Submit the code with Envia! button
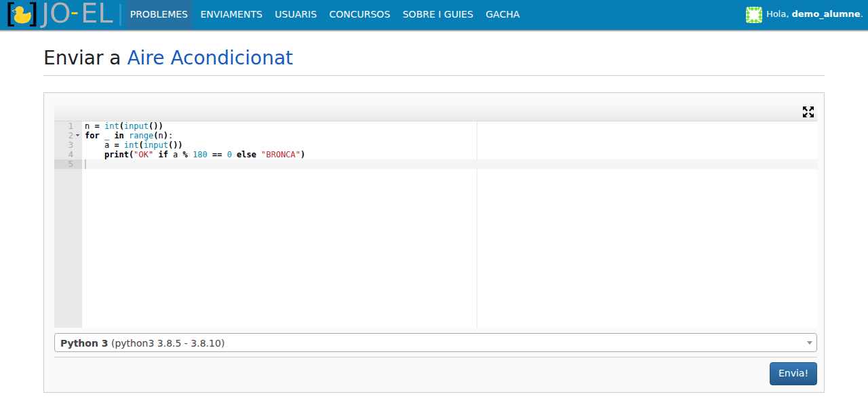This screenshot has height=407, width=868. click(x=793, y=374)
